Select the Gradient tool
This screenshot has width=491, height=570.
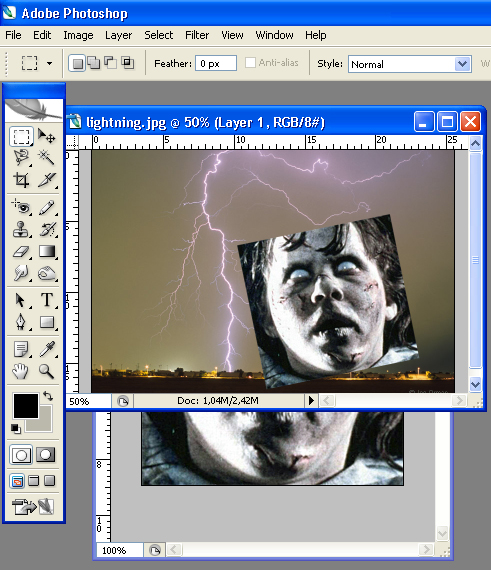[x=47, y=251]
